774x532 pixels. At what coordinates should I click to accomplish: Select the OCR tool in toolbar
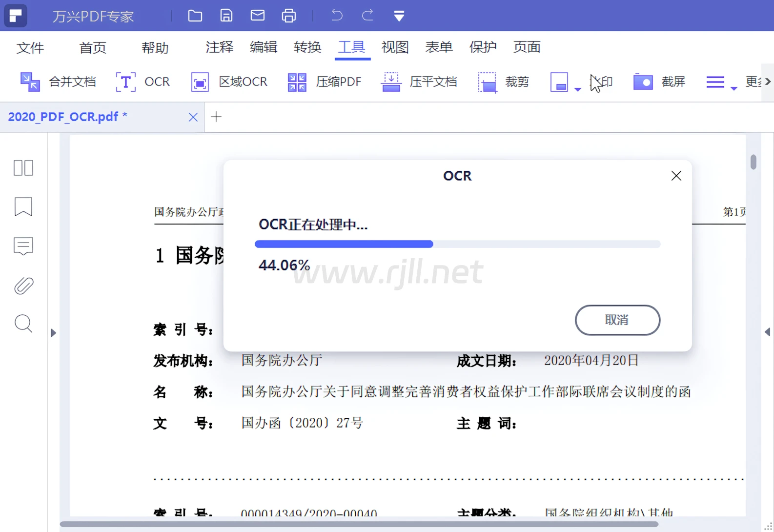pos(143,82)
